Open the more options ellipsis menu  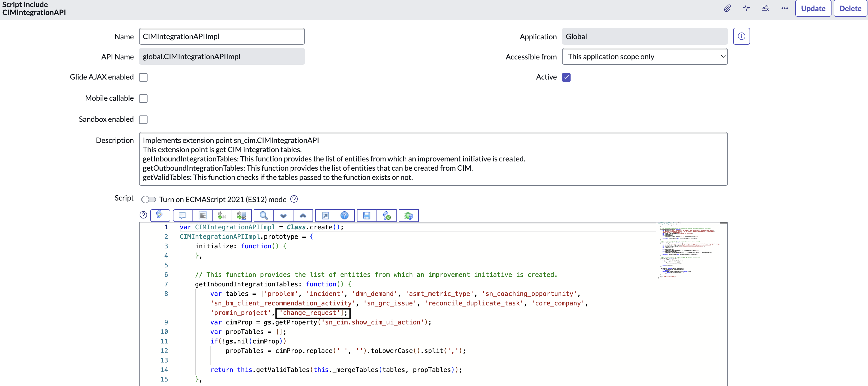[784, 8]
